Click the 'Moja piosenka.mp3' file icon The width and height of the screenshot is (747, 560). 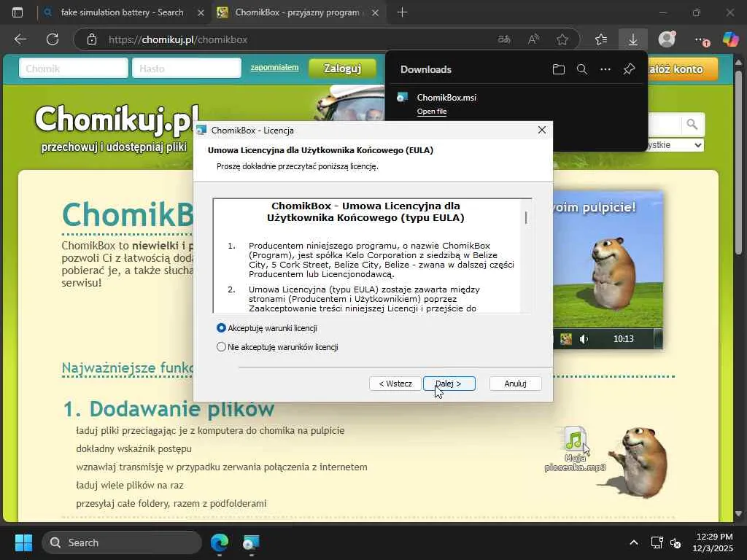coord(575,449)
